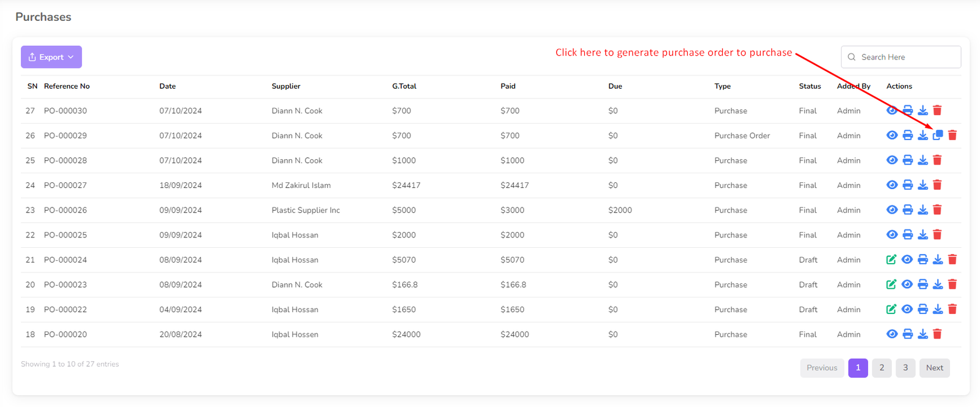980x407 pixels.
Task: View details of purchase PO-000030
Action: [x=892, y=111]
